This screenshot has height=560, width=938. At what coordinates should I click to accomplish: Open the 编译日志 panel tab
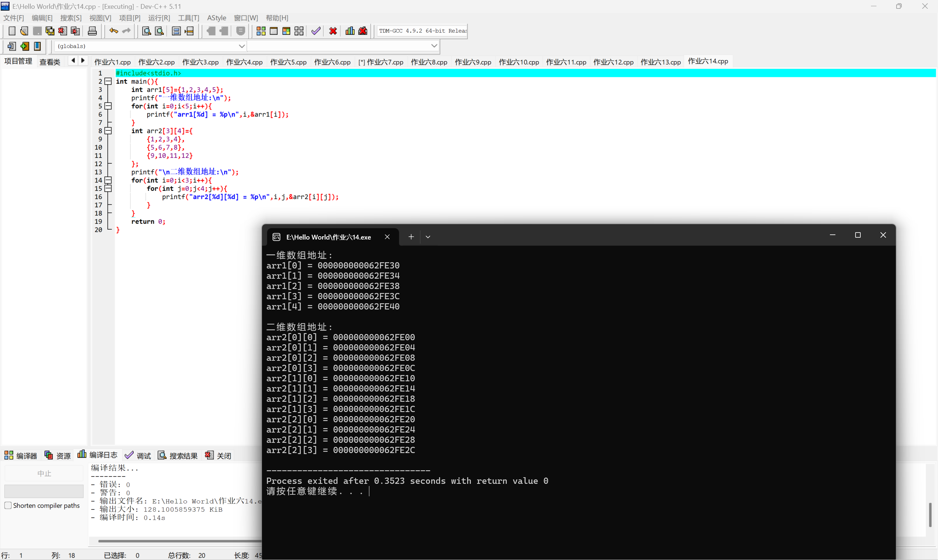point(97,455)
